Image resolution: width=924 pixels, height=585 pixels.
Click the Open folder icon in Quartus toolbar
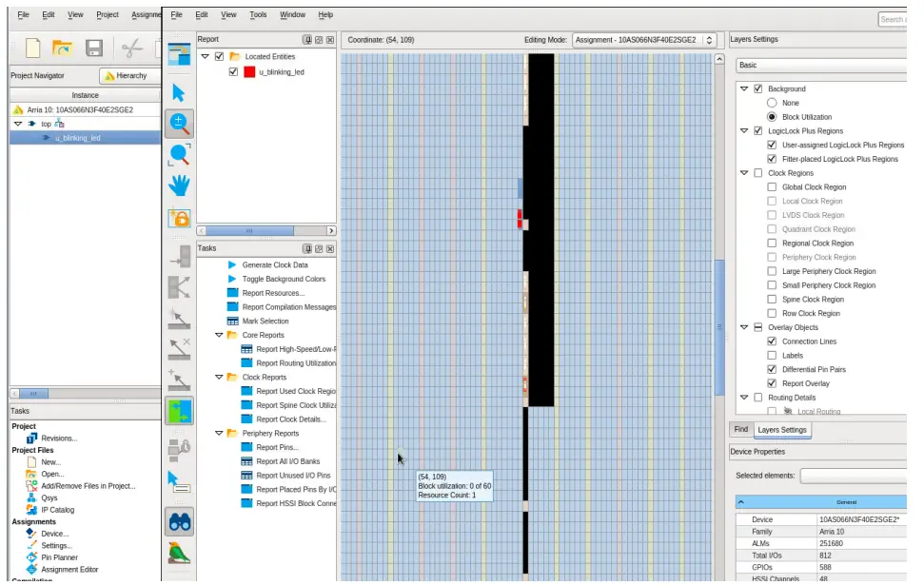(62, 48)
